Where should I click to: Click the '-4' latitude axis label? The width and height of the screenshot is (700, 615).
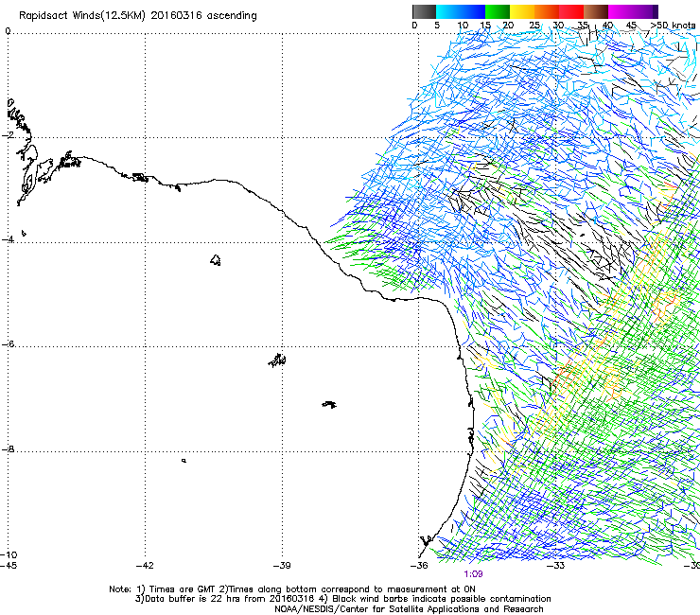coord(8,239)
